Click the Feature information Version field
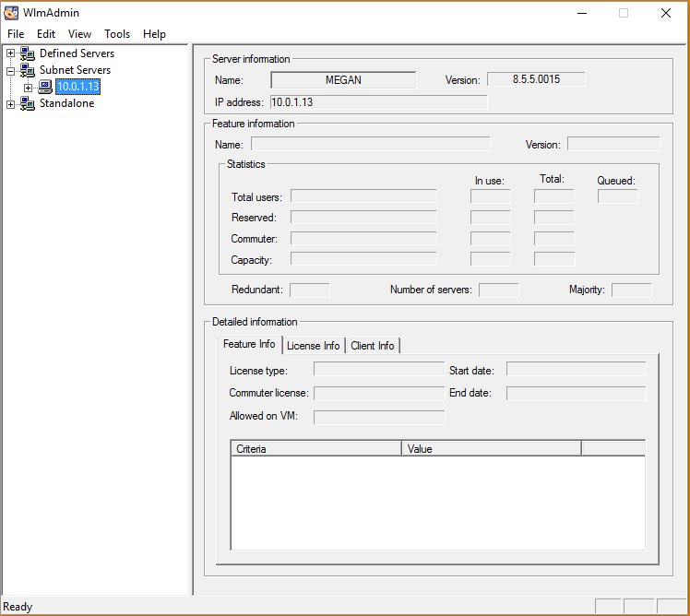Image resolution: width=690 pixels, height=616 pixels. 613,144
